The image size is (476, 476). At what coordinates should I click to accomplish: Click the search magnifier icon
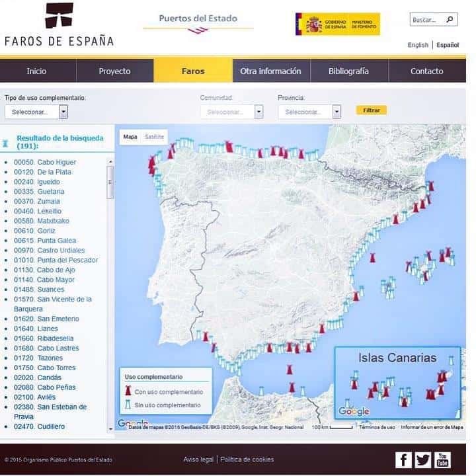450,20
